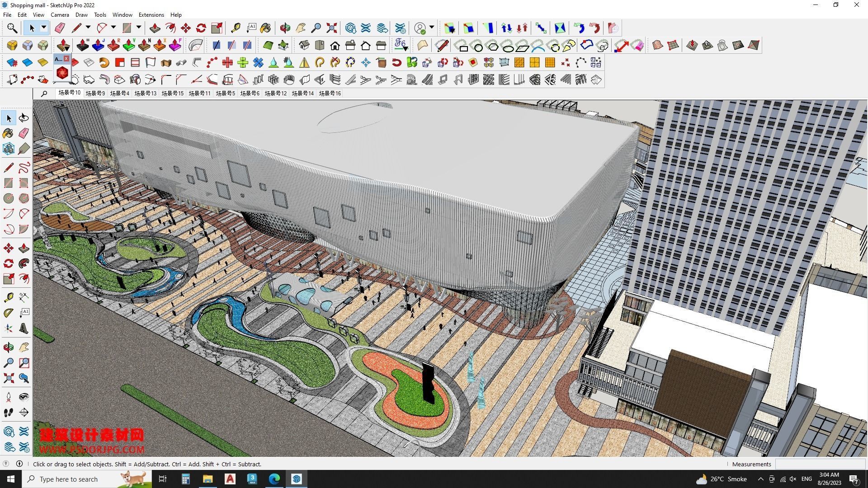Click Normal Push Pull icon marked N

click(x=144, y=45)
